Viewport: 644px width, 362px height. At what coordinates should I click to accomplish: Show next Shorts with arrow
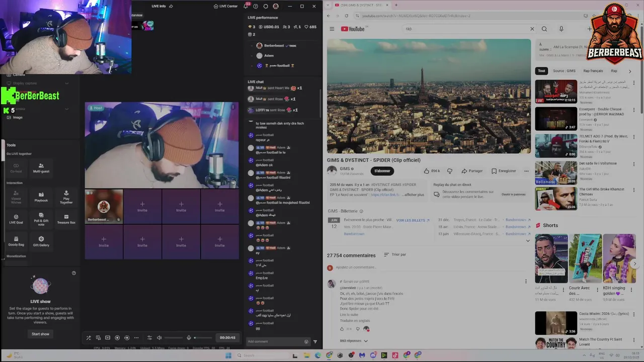[x=635, y=263]
